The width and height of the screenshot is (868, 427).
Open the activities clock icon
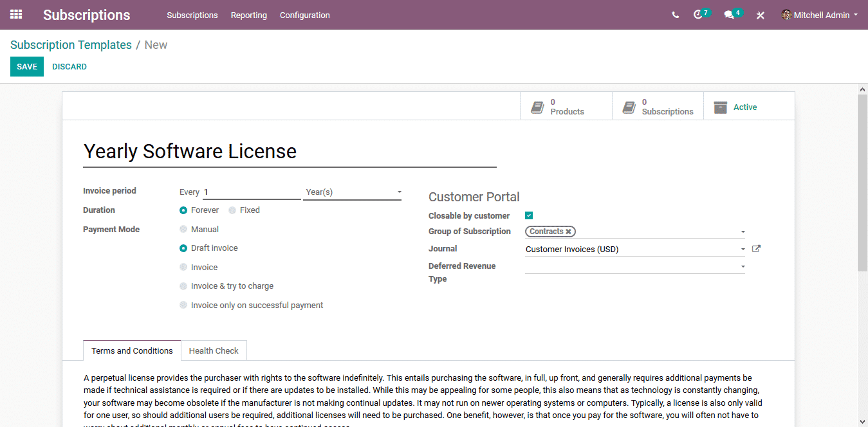(x=698, y=15)
